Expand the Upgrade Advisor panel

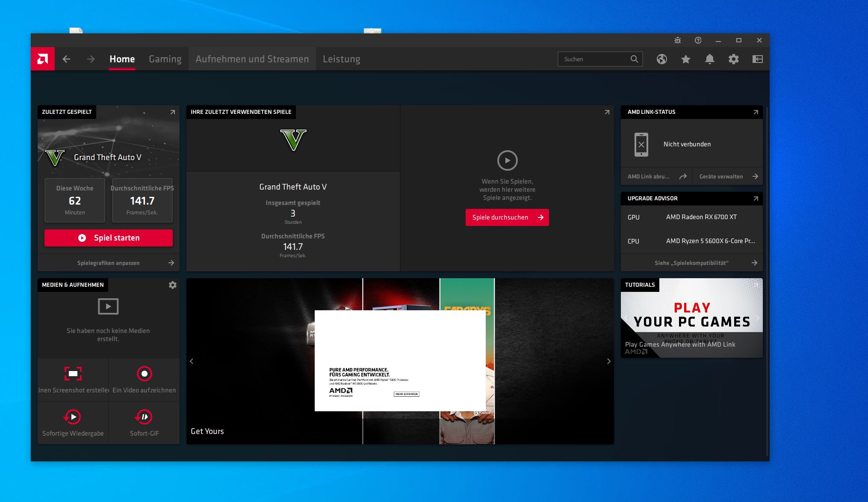pos(756,199)
